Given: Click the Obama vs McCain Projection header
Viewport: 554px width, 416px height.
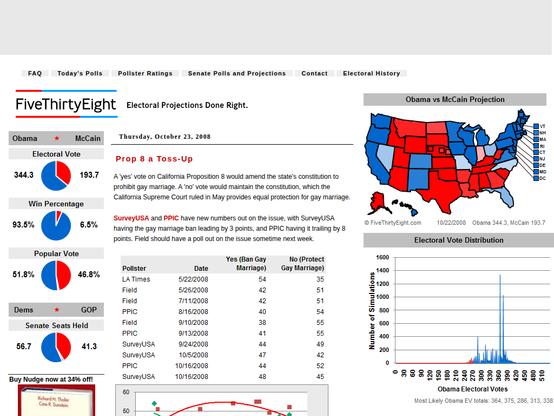Looking at the screenshot, I should point(455,99).
